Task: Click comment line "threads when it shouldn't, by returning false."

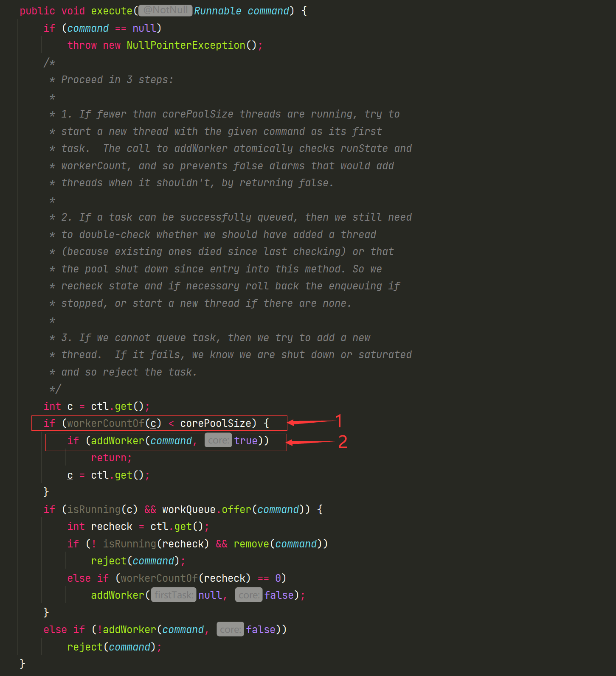Action: 197,183
